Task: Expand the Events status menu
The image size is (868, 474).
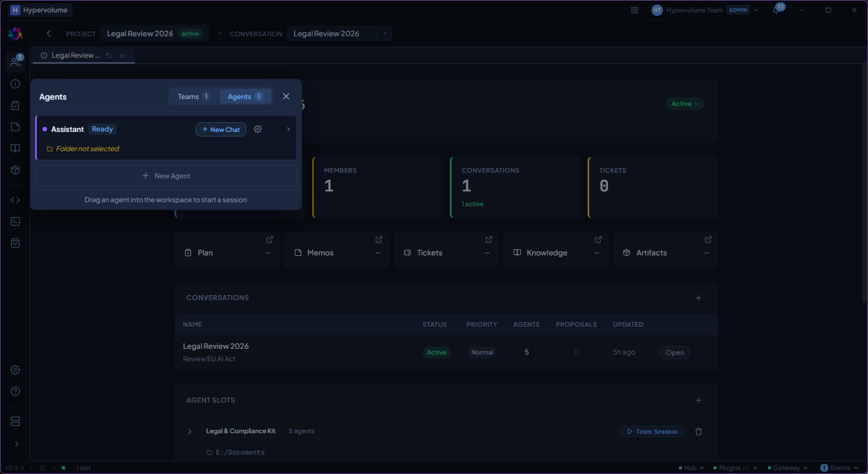Action: [840, 468]
